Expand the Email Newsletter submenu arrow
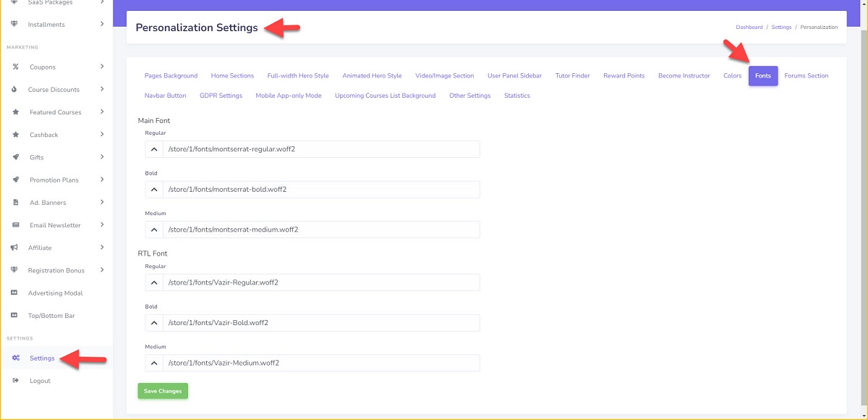The image size is (868, 420). click(102, 225)
